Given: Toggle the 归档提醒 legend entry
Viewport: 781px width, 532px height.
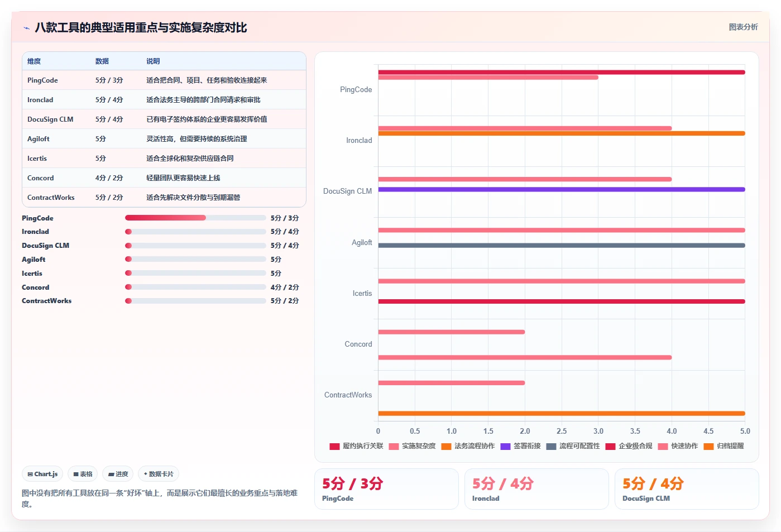Looking at the screenshot, I should click(x=723, y=446).
